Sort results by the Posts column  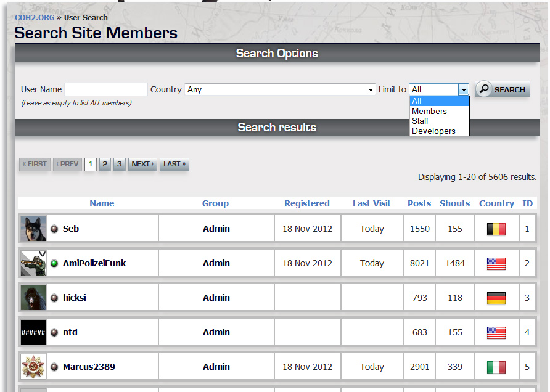(x=419, y=203)
